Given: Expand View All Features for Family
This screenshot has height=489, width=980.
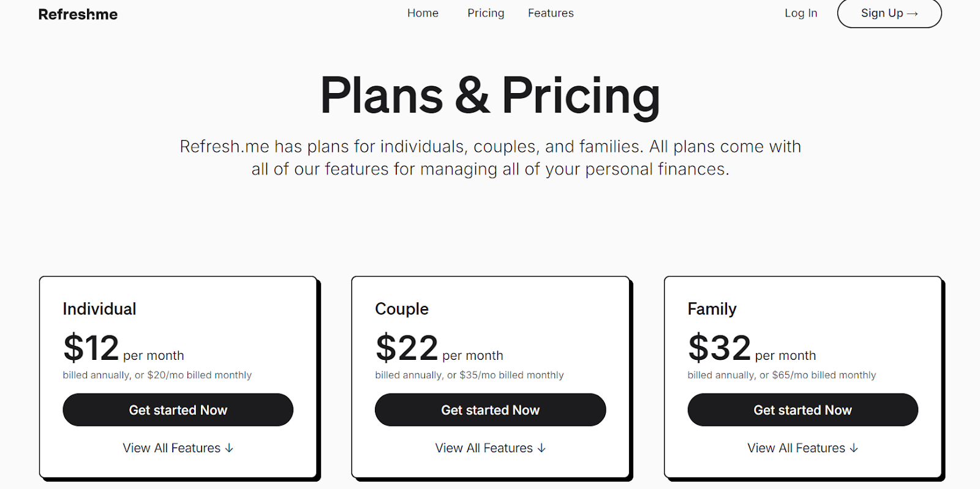Looking at the screenshot, I should (x=803, y=448).
